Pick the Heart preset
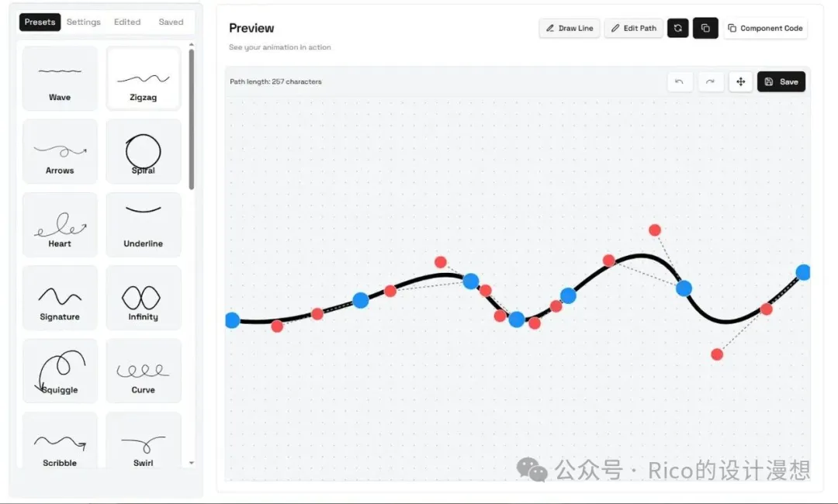The width and height of the screenshot is (838, 504). coord(60,225)
